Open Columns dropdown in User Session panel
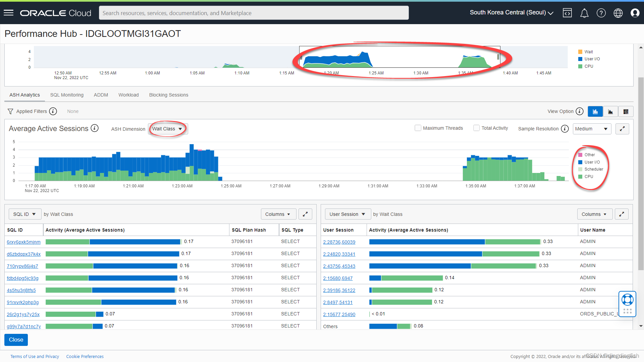Image resolution: width=644 pixels, height=362 pixels. click(x=594, y=214)
